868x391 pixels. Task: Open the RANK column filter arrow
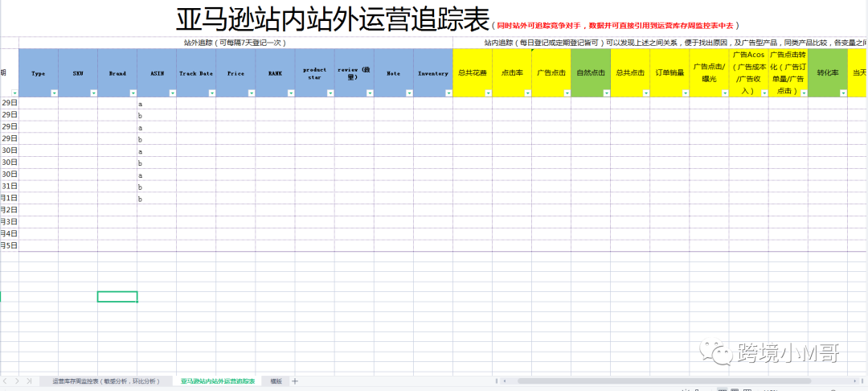(291, 93)
